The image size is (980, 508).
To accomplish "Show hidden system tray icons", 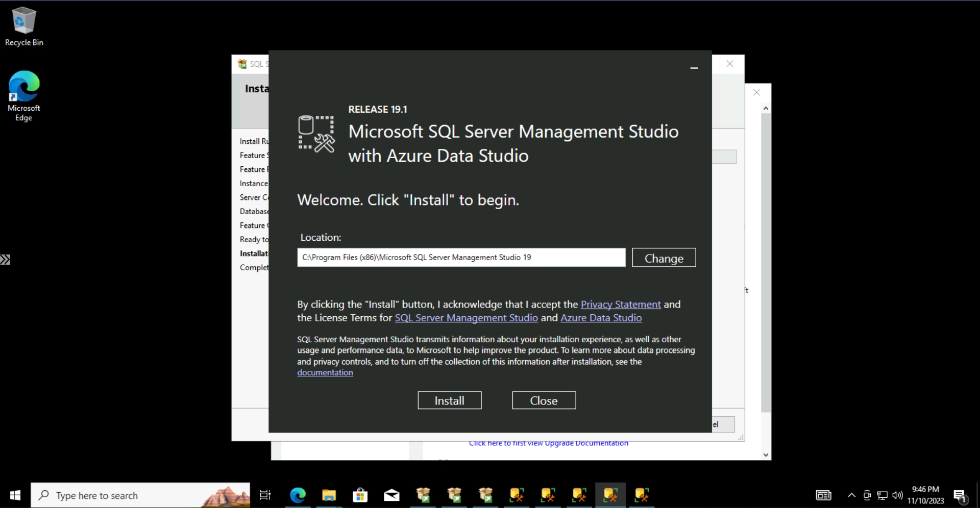I will pos(851,495).
